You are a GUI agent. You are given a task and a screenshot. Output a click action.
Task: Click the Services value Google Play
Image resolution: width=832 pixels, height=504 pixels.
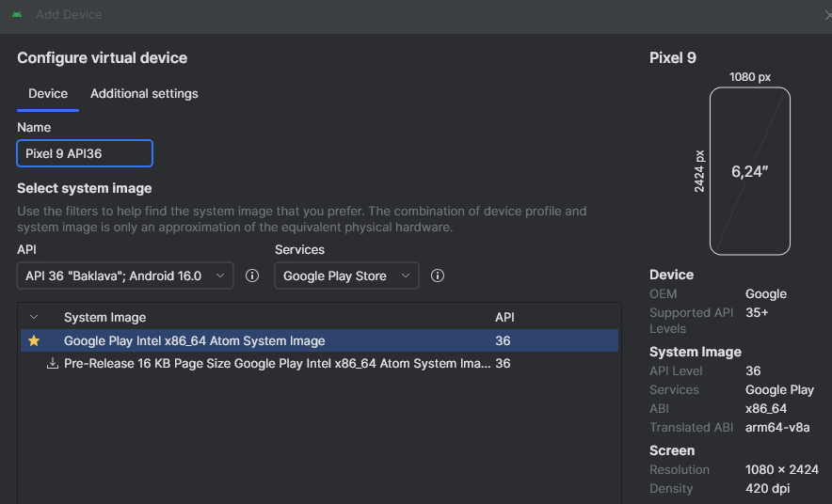point(779,390)
